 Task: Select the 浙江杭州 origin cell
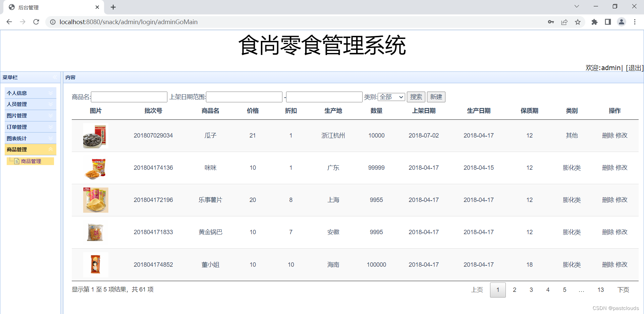[333, 136]
